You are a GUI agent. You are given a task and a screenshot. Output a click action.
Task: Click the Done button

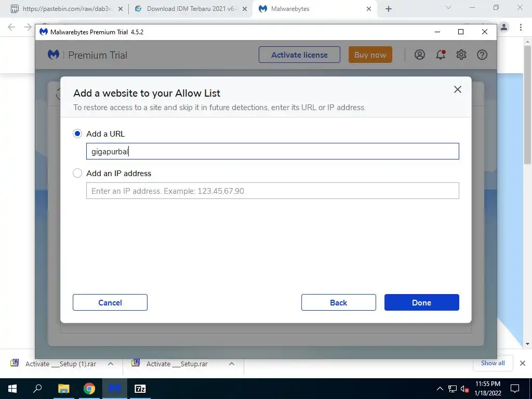[x=422, y=302]
